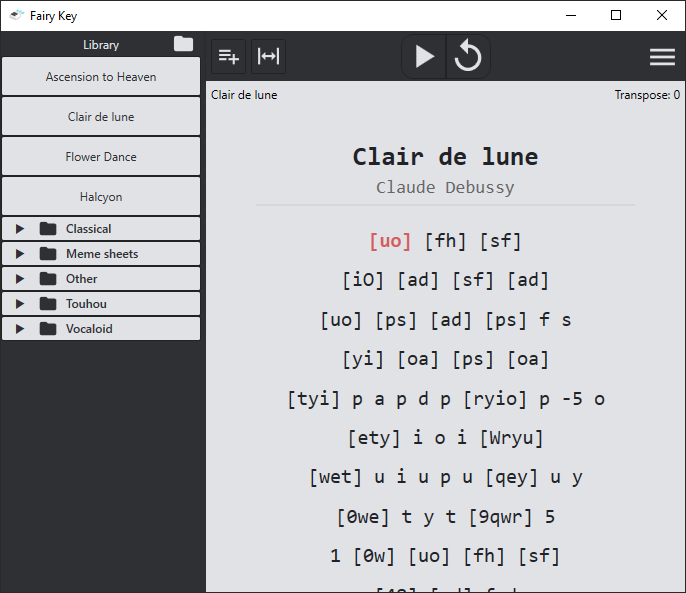Click the Other folder icon
The width and height of the screenshot is (686, 593).
coord(48,278)
